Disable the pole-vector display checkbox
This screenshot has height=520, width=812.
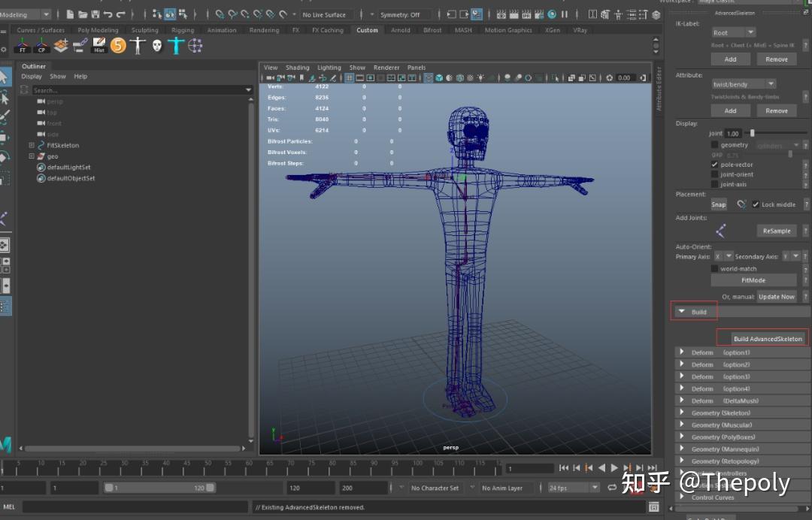[x=714, y=165]
